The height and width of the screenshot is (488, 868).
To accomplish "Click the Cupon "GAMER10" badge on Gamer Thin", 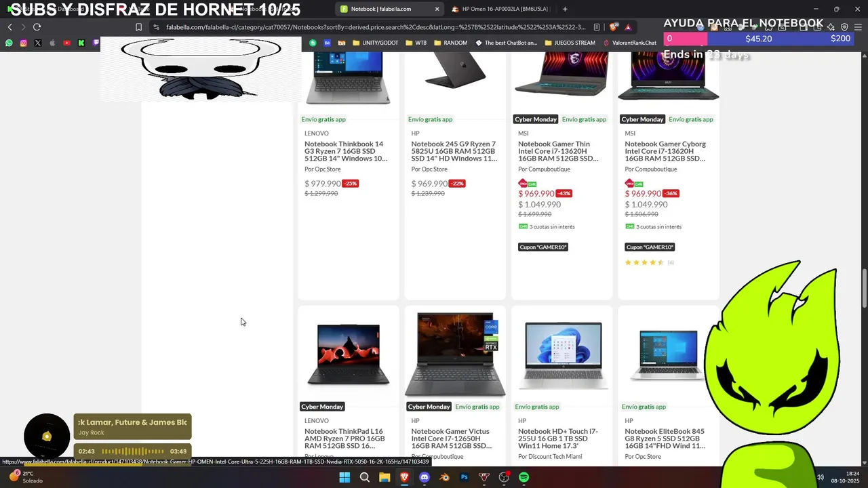I will coord(543,247).
